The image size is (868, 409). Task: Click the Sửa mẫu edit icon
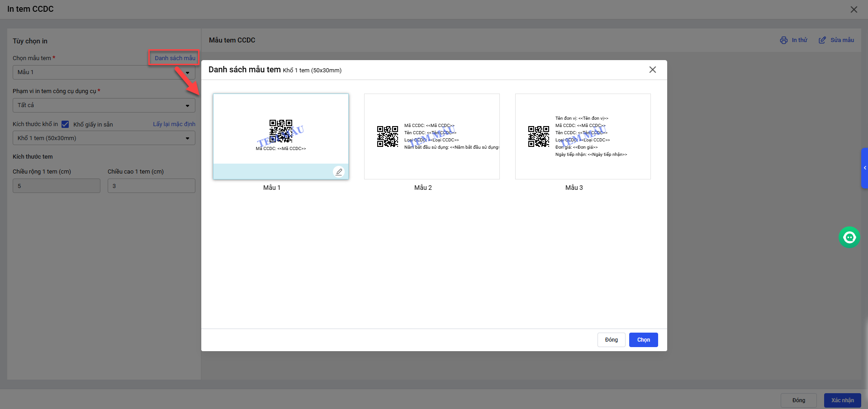click(x=822, y=40)
